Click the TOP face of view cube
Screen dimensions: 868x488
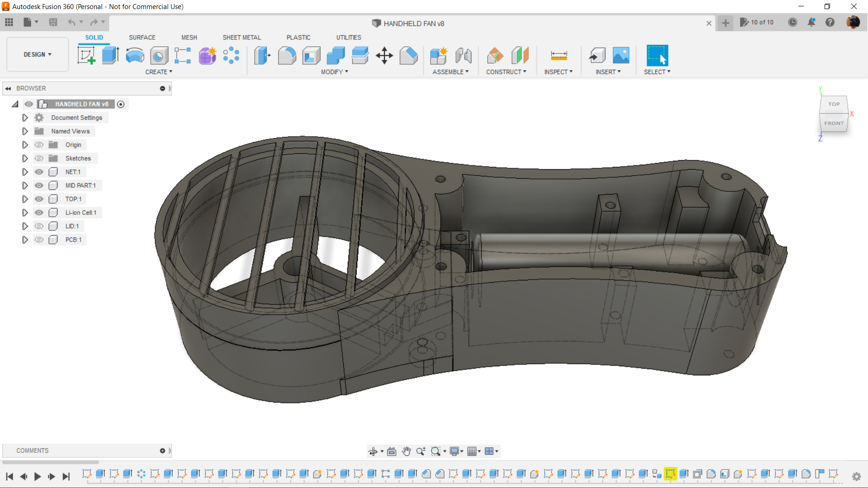coord(834,104)
